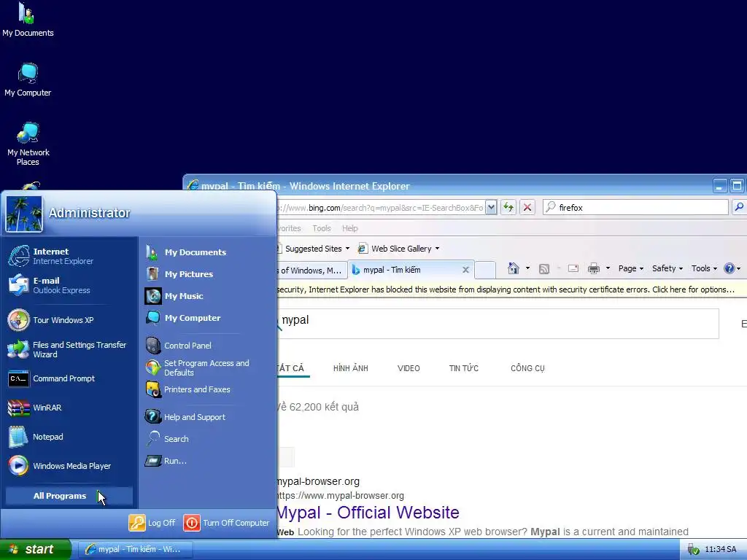Image resolution: width=747 pixels, height=560 pixels.
Task: Click the Start button
Action: [x=35, y=549]
